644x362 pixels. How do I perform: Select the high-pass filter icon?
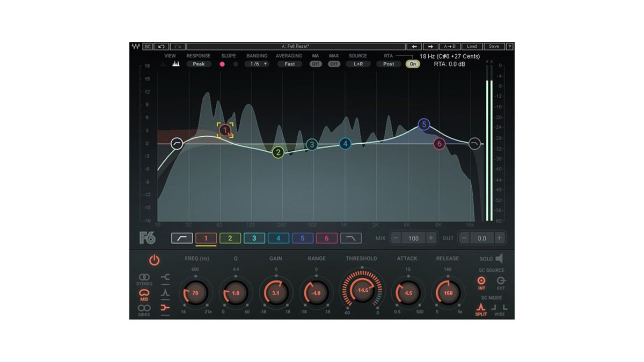(x=181, y=238)
